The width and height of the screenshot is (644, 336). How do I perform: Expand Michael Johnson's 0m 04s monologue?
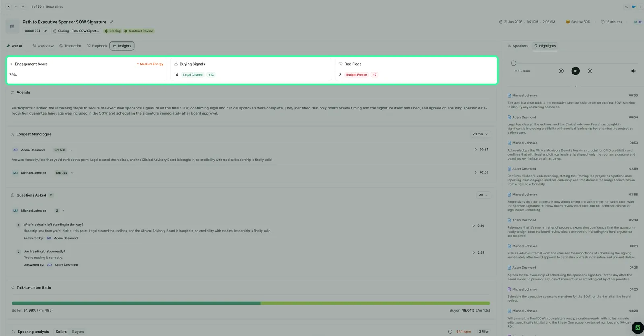coord(72,173)
